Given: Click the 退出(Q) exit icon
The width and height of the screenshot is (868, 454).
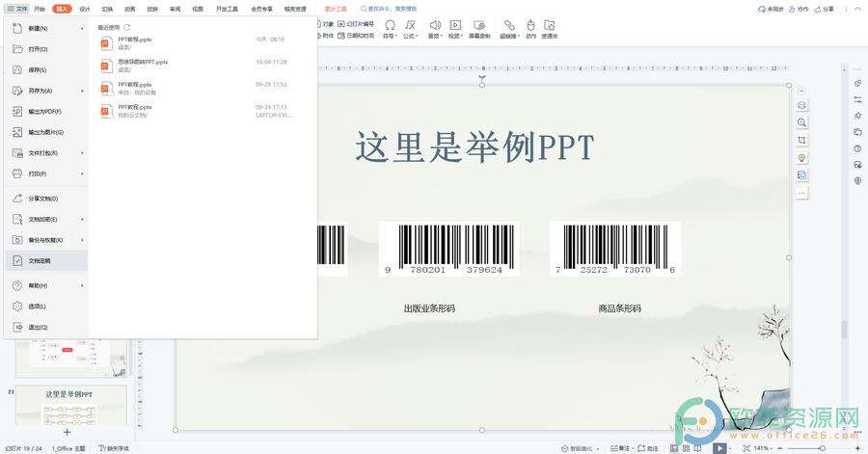Looking at the screenshot, I should pos(17,328).
